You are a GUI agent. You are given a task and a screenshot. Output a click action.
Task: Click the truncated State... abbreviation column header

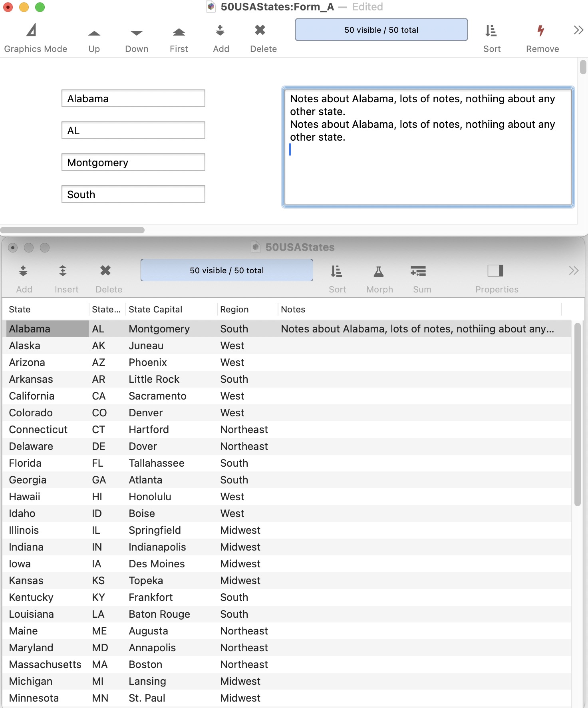click(x=106, y=309)
